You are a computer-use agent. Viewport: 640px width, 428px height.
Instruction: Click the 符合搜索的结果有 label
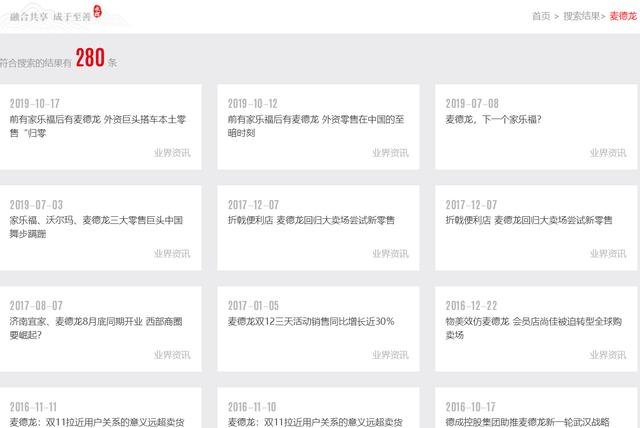pyautogui.click(x=36, y=63)
